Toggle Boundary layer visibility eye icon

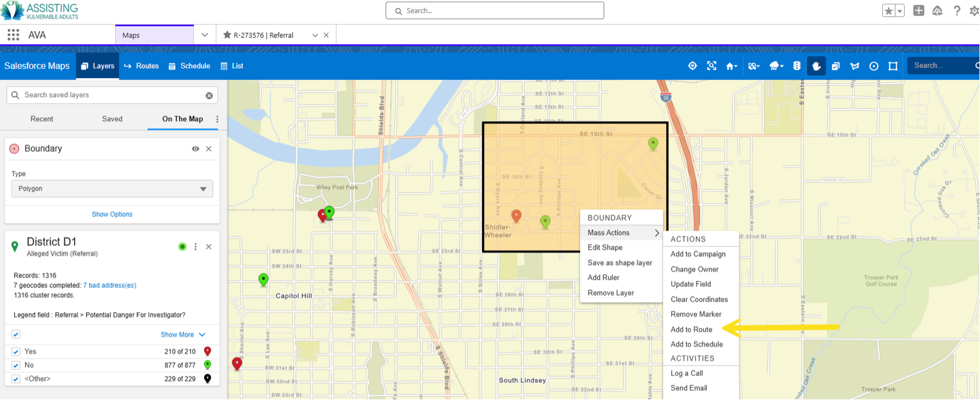coord(195,149)
